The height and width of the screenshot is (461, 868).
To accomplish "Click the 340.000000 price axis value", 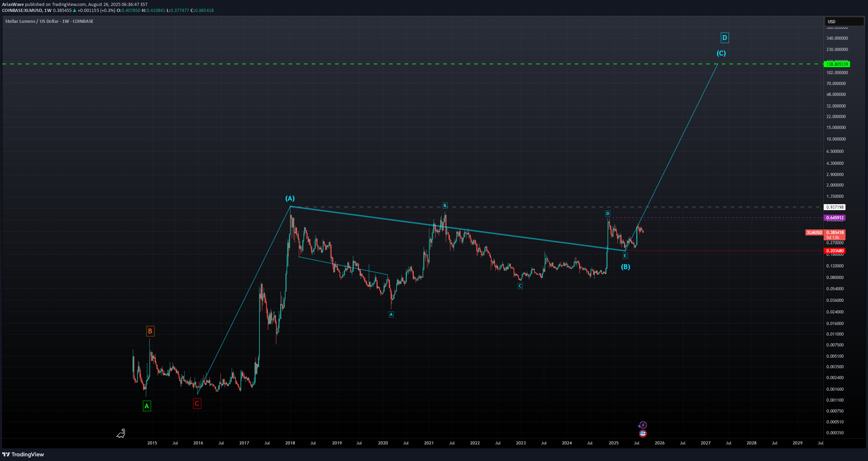I will click(x=837, y=38).
